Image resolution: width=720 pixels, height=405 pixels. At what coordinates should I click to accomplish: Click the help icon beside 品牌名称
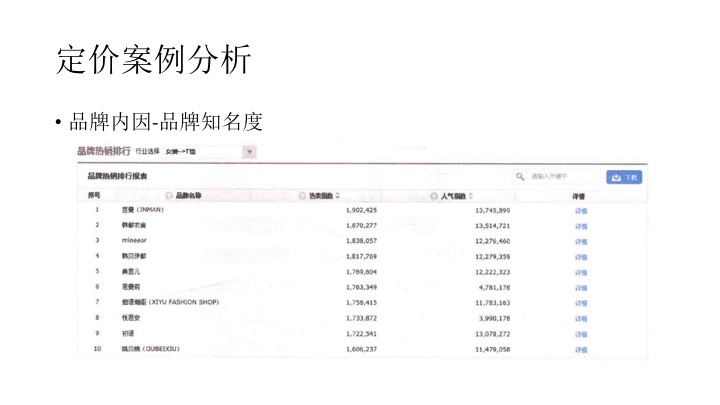coord(169,196)
